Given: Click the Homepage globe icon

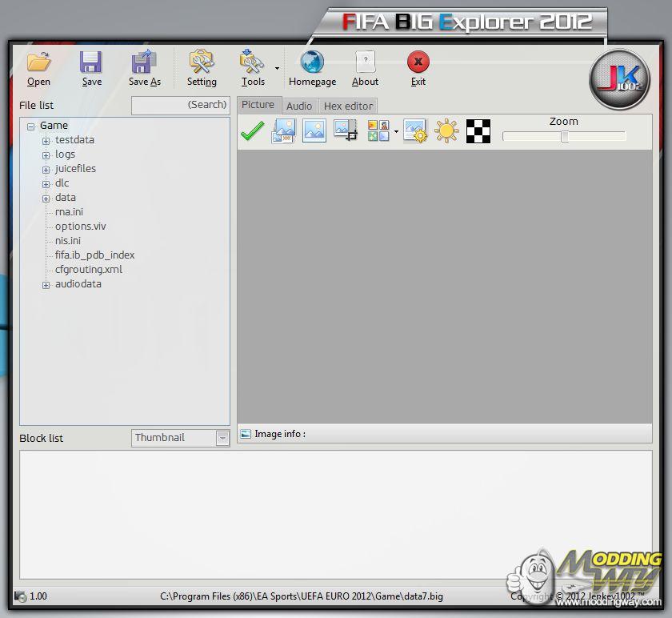Looking at the screenshot, I should pos(312,62).
